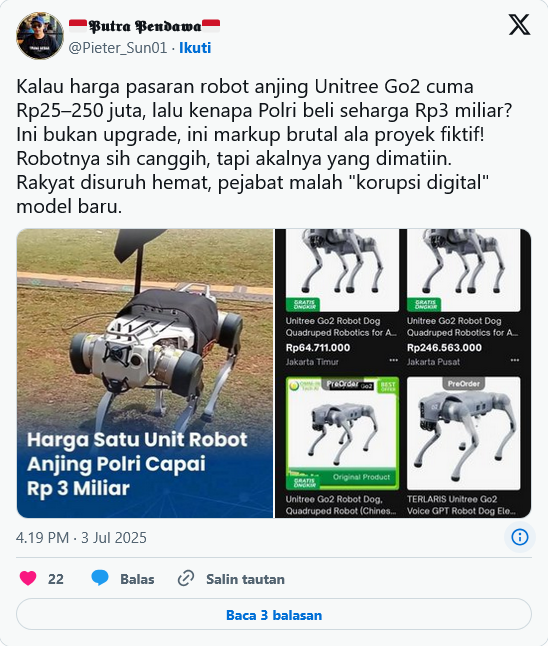
Task: Open Putra Pendawa profile avatar
Action: [40, 36]
